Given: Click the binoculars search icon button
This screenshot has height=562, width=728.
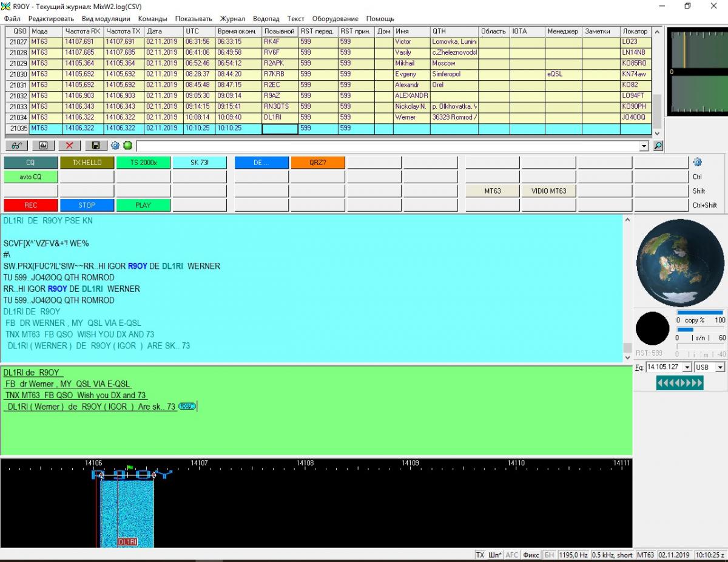Looking at the screenshot, I should tap(16, 146).
